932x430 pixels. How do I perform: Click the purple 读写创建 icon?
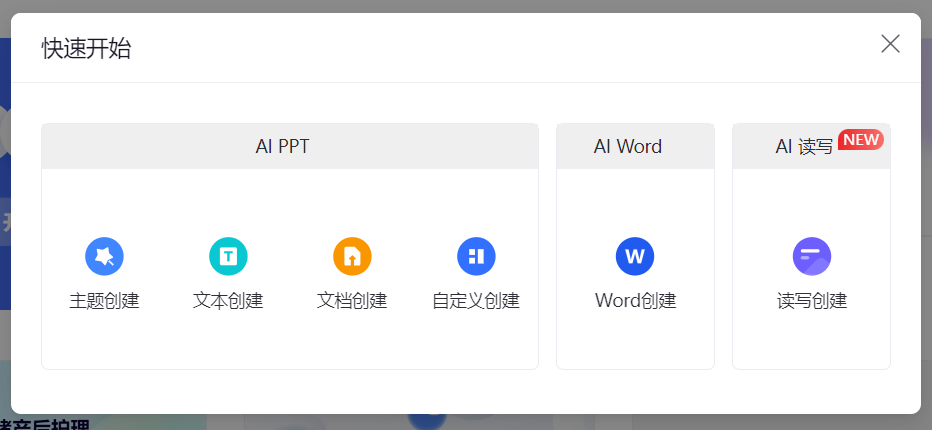[811, 256]
